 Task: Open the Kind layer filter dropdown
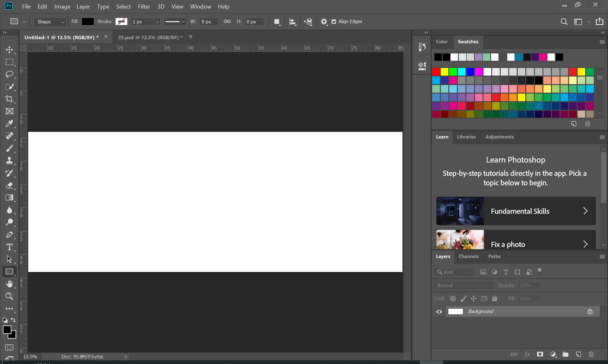pos(454,272)
